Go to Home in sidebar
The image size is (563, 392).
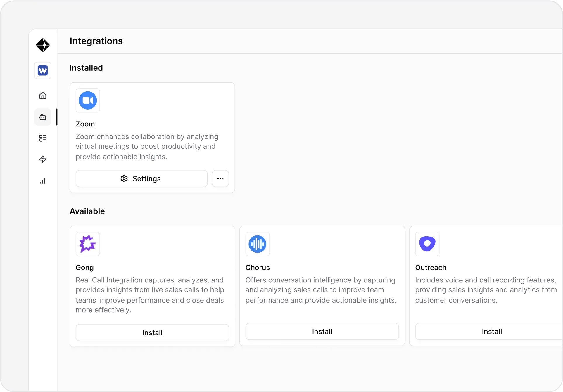pos(43,96)
